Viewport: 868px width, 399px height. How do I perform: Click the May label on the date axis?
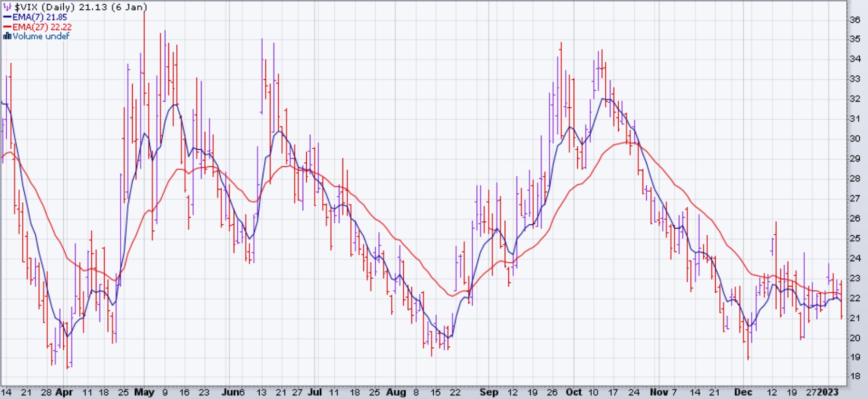(x=144, y=392)
